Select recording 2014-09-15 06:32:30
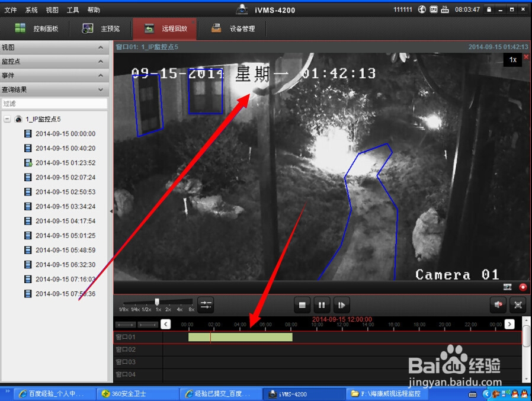 coord(66,265)
